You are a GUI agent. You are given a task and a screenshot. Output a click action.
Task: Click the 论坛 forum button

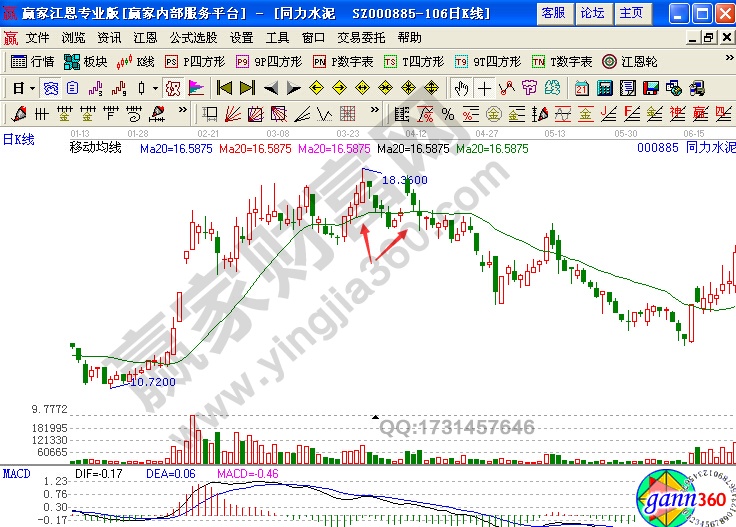pos(592,12)
